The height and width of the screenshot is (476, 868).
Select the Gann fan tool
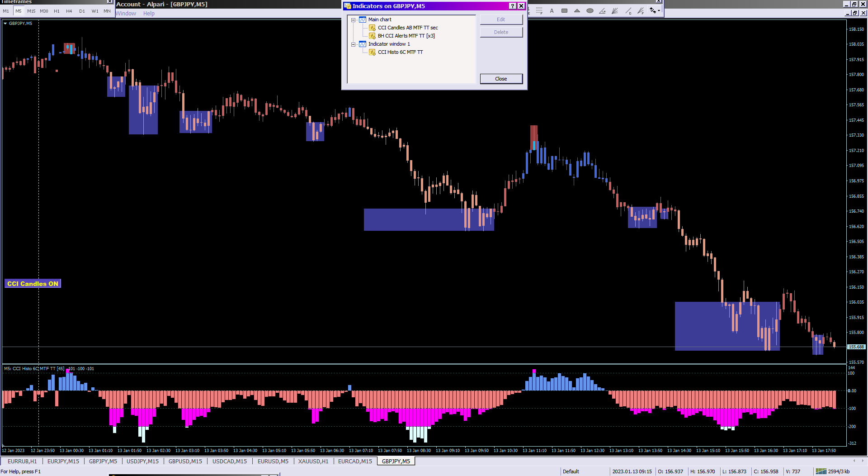pos(615,10)
